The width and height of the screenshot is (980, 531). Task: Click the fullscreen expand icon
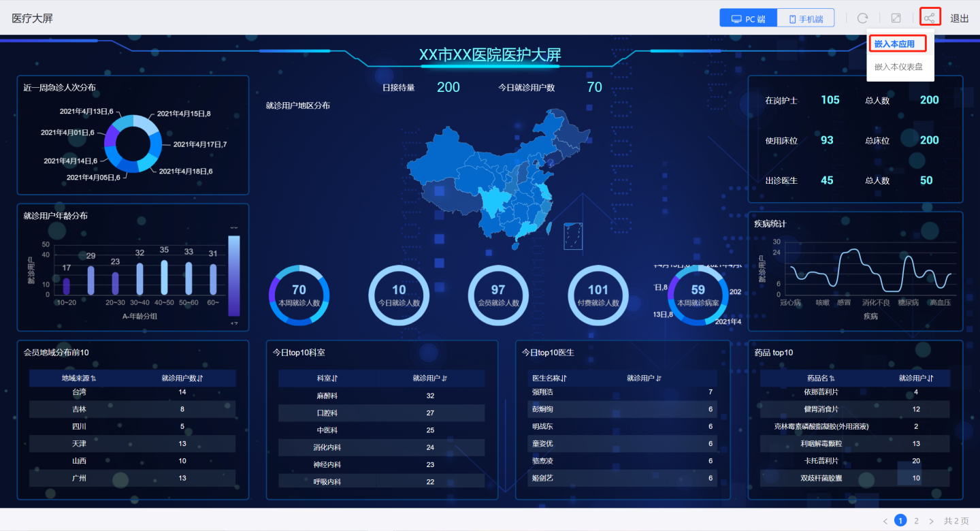tap(896, 18)
